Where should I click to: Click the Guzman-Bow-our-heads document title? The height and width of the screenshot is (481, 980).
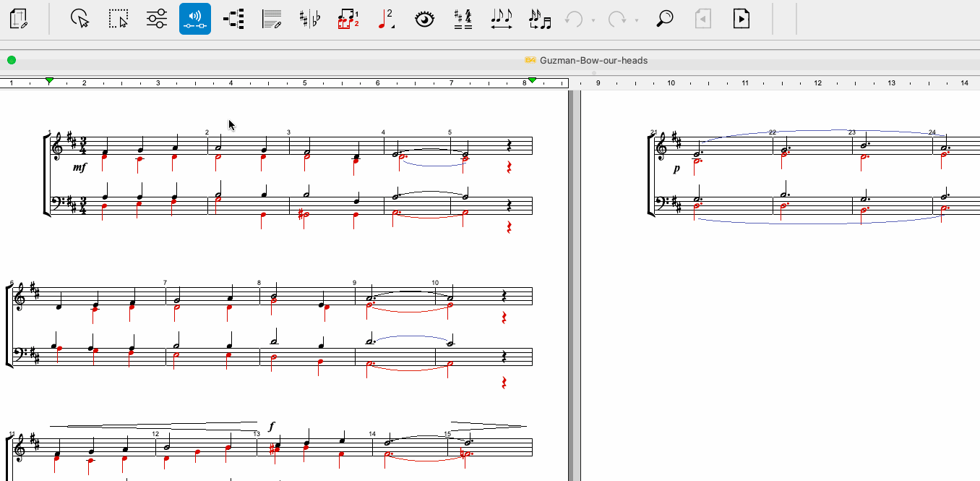pyautogui.click(x=593, y=60)
